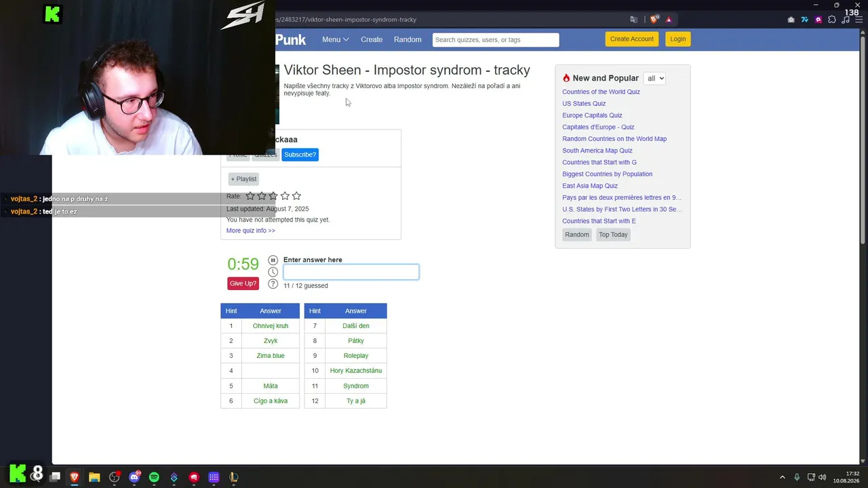Screen dimensions: 868x488
Task: Click the Top Today button
Action: (613, 235)
